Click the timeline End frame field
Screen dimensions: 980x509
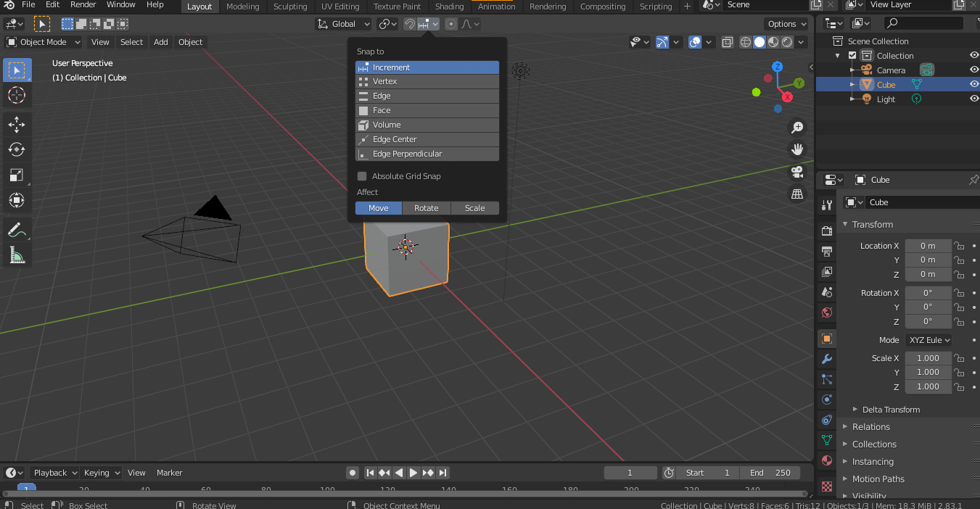click(770, 473)
